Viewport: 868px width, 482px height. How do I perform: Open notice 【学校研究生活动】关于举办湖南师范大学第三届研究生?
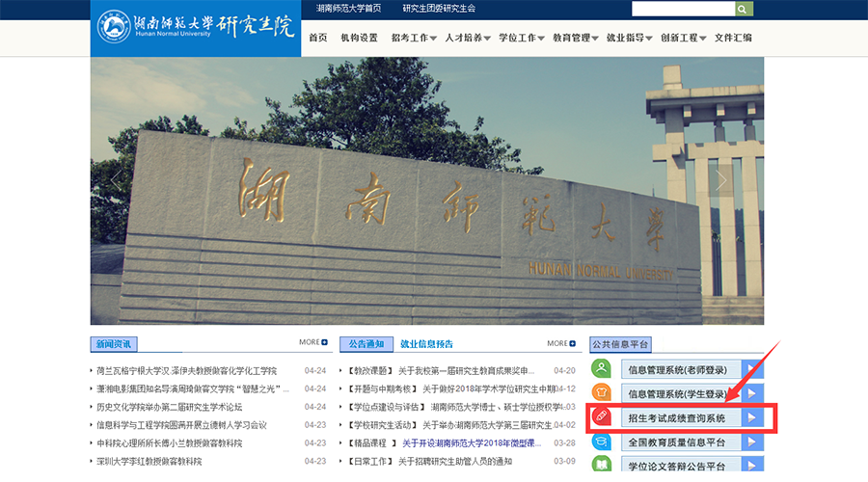450,425
